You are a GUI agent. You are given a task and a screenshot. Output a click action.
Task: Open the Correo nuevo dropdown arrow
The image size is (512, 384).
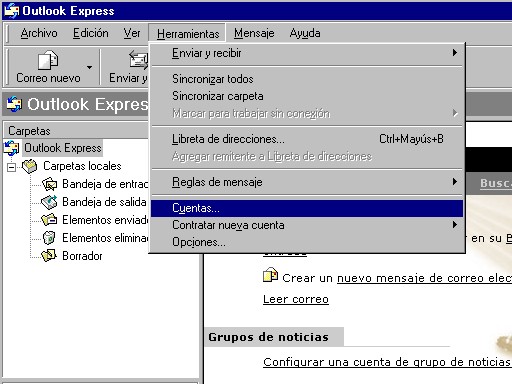pyautogui.click(x=89, y=67)
